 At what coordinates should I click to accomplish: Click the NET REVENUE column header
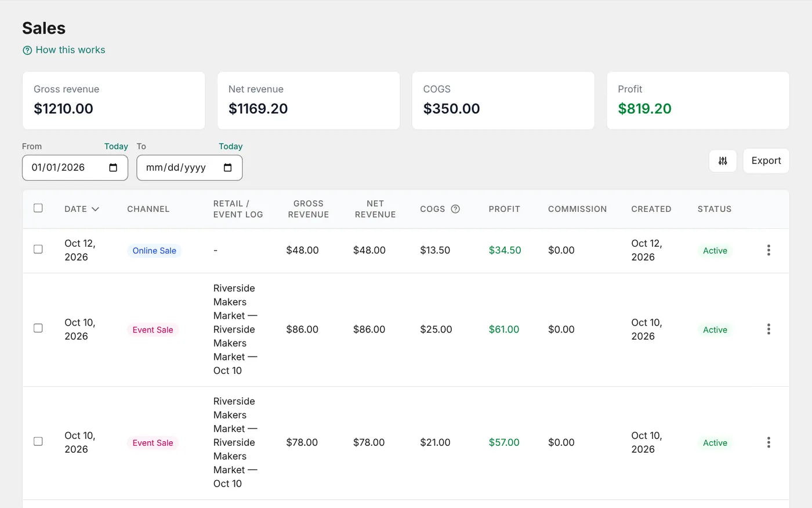[x=375, y=209]
